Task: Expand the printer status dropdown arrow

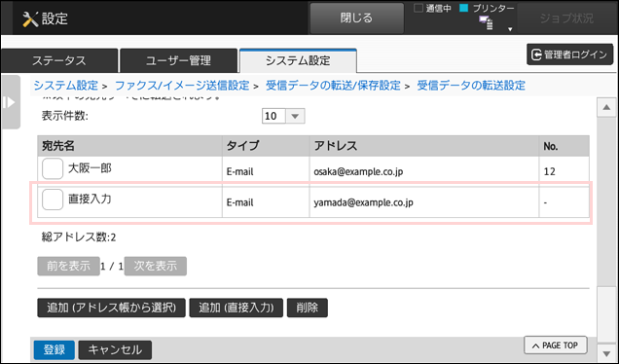Action: tap(510, 29)
